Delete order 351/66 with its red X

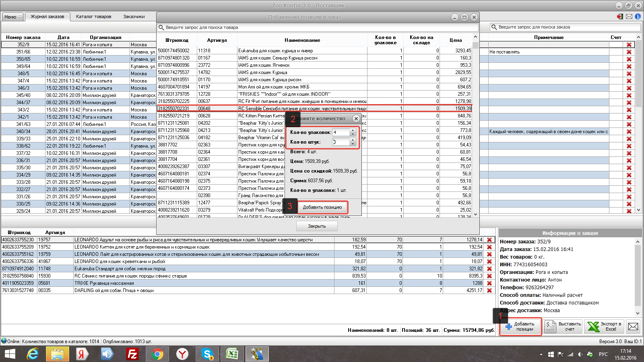[x=629, y=52]
